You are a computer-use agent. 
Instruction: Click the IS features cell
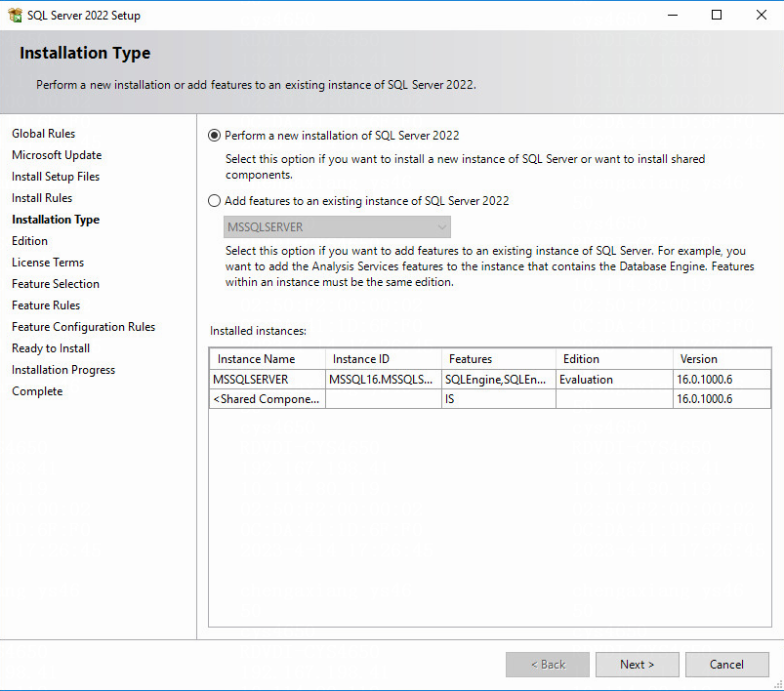pos(499,399)
